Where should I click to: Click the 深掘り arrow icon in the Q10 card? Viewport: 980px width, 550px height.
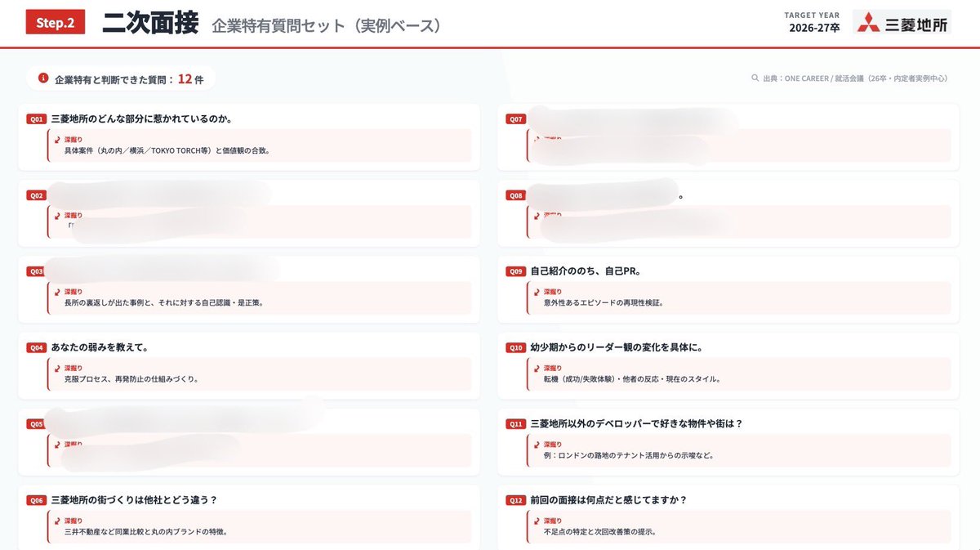tap(537, 369)
